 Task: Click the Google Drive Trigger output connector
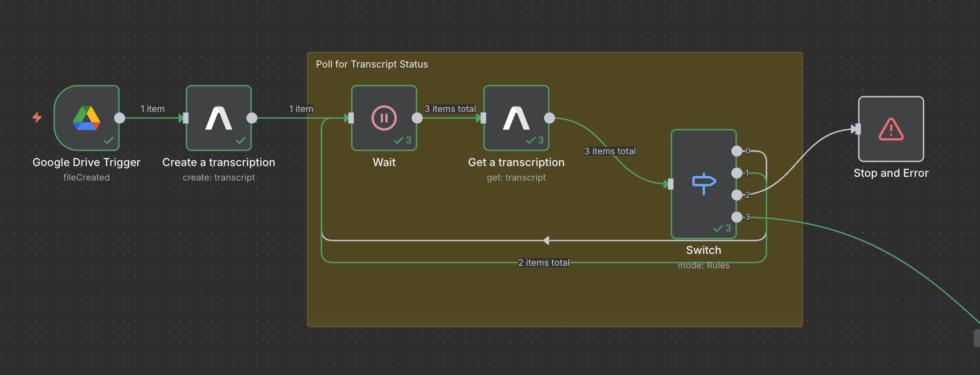(x=120, y=118)
